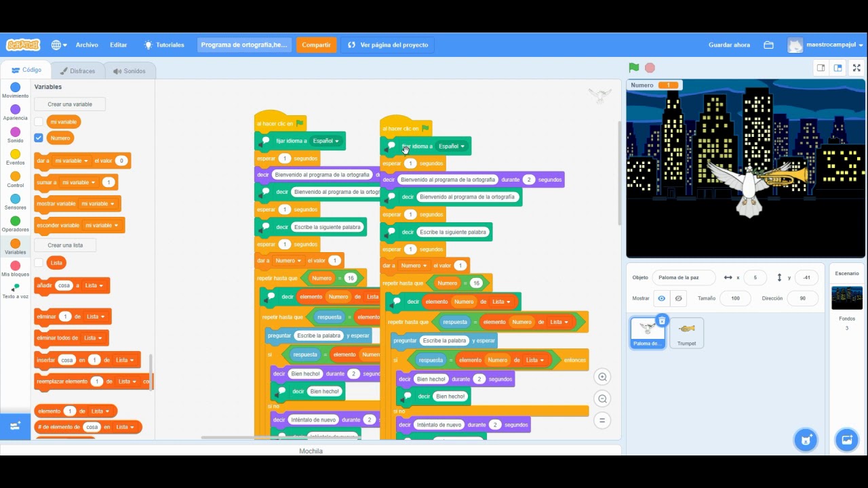Toggle the Lista checkbox
Viewport: 868px width, 488px height.
39,262
